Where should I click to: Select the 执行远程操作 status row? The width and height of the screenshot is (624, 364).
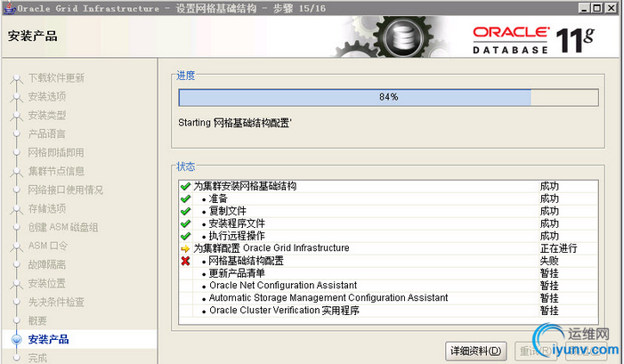coord(388,236)
